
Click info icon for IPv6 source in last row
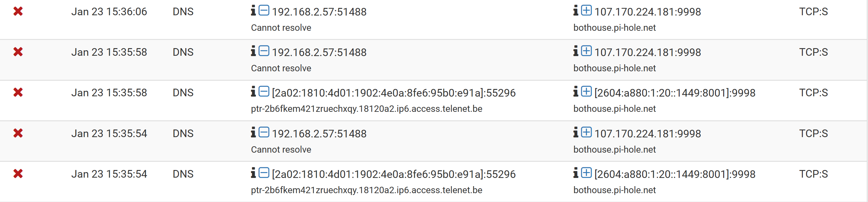[253, 173]
